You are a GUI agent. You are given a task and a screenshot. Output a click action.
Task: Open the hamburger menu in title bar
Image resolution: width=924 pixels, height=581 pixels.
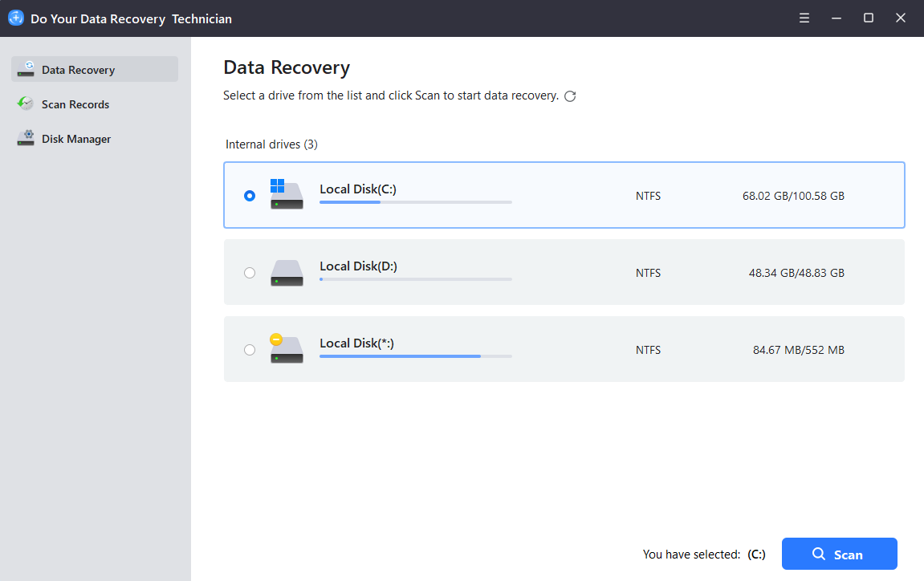point(804,18)
